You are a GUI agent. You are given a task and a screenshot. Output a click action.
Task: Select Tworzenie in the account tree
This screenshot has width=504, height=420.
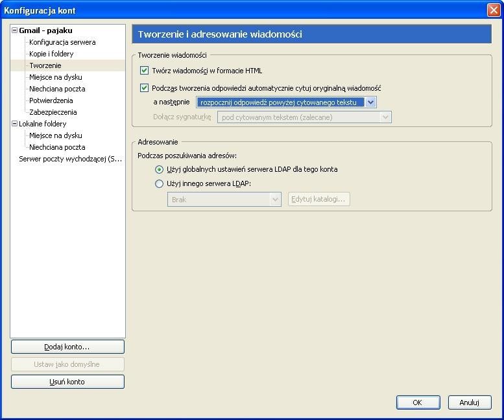click(x=45, y=65)
